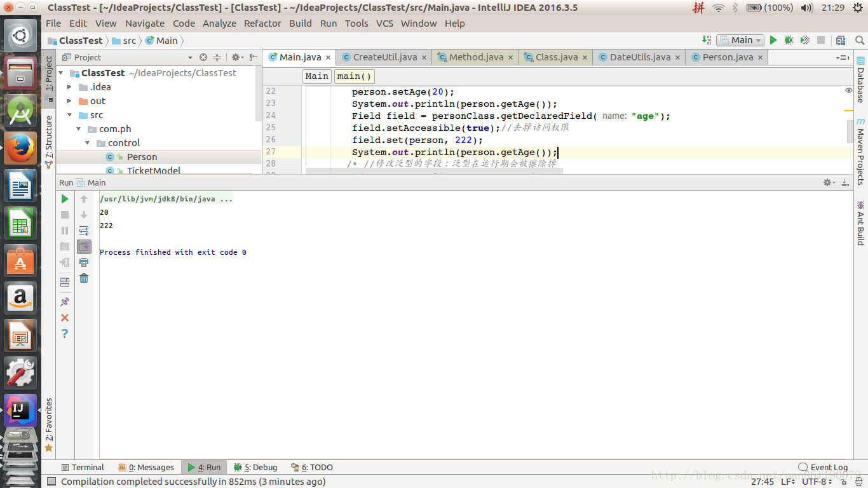Image resolution: width=868 pixels, height=488 pixels.
Task: Click the Exit icon in Run panel
Action: coord(65,262)
